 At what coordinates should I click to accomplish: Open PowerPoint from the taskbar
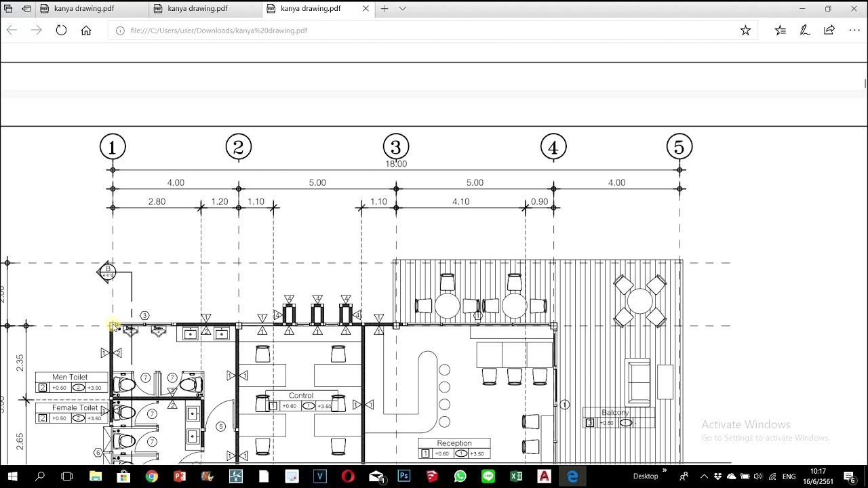tap(180, 476)
